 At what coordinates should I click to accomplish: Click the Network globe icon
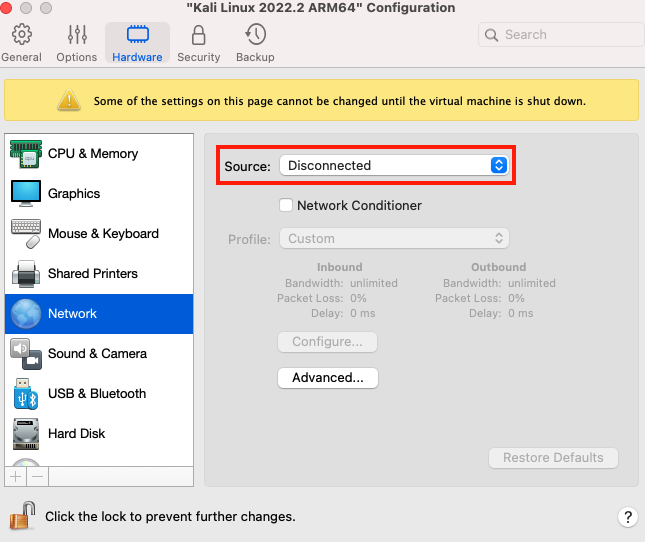26,314
